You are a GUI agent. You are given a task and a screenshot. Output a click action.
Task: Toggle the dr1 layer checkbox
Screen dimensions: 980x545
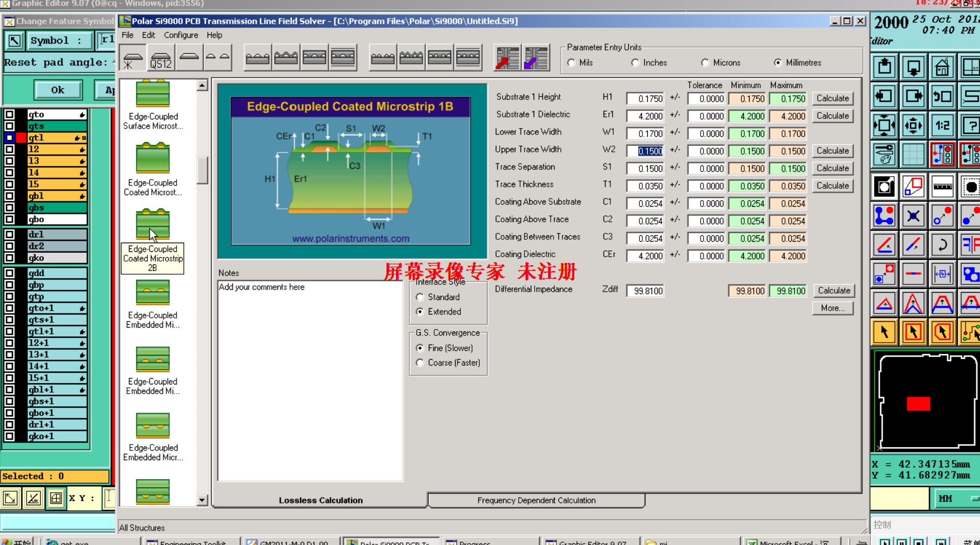point(9,234)
